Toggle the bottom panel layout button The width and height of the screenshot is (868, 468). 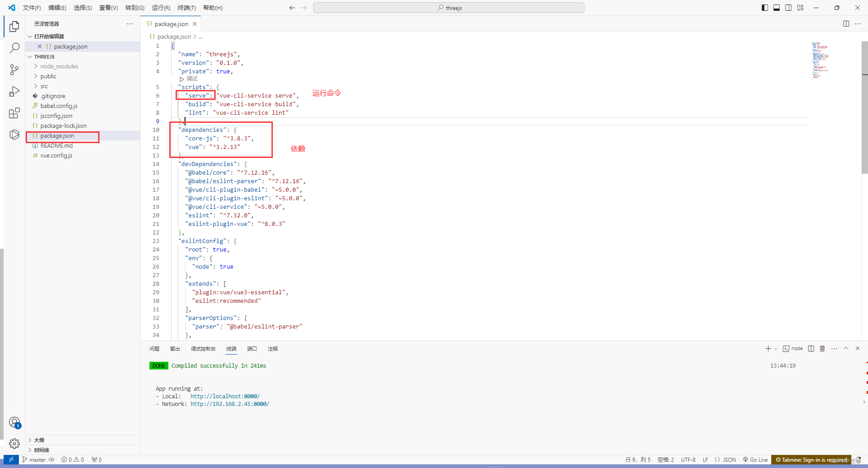pyautogui.click(x=777, y=8)
